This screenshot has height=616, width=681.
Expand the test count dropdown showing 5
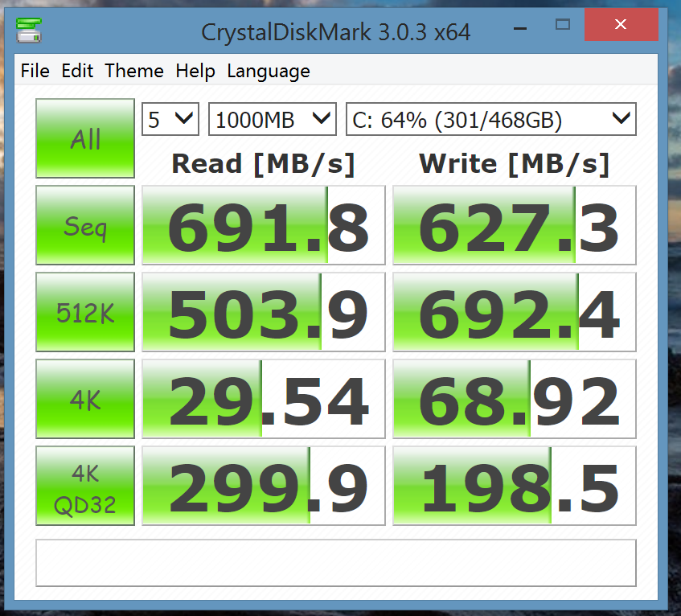point(170,119)
